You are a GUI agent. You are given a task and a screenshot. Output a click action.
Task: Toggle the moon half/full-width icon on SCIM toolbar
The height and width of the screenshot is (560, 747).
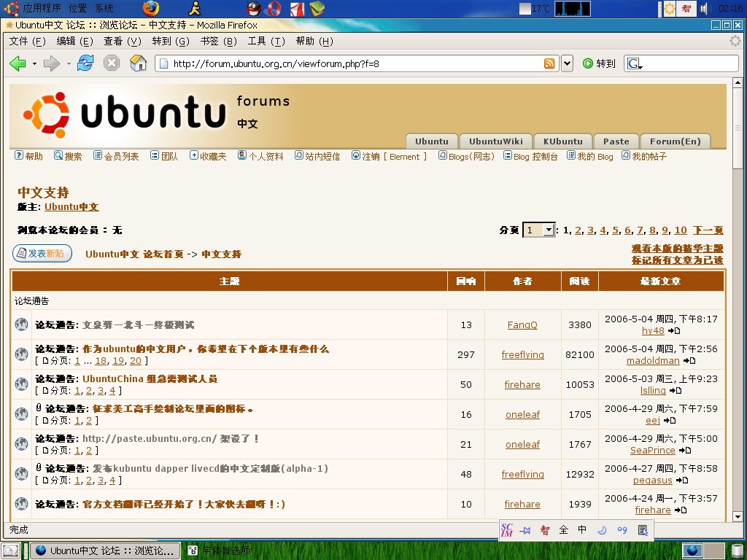[x=602, y=530]
